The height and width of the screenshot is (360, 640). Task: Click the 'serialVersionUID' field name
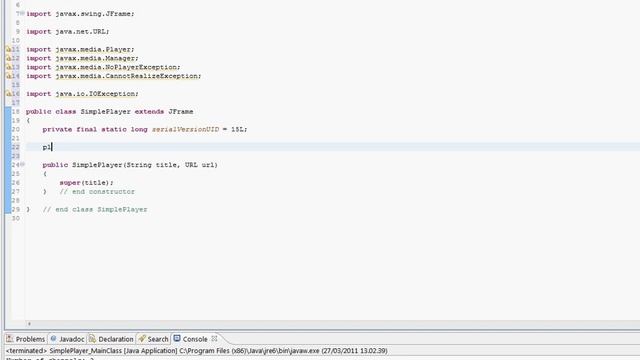tap(185, 129)
